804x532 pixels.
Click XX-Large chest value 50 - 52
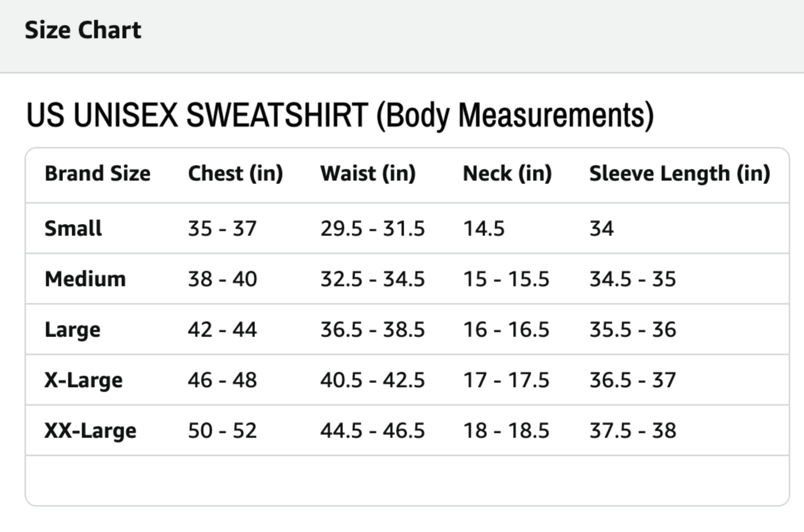(222, 431)
